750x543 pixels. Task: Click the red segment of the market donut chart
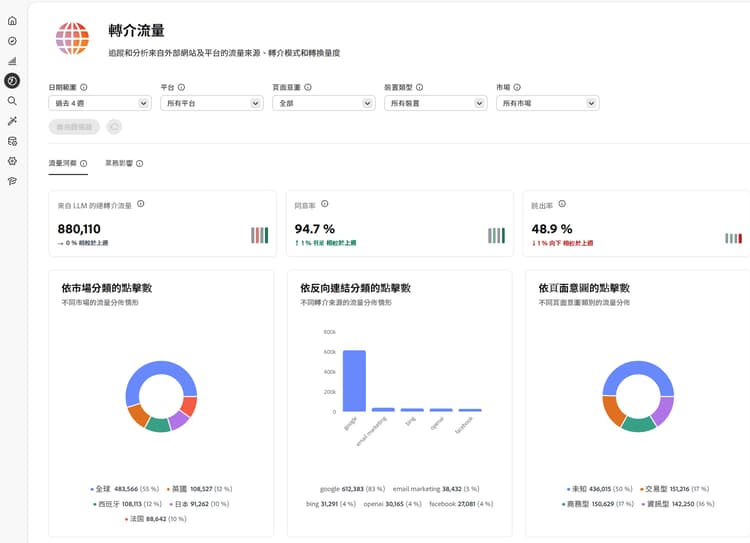point(189,406)
